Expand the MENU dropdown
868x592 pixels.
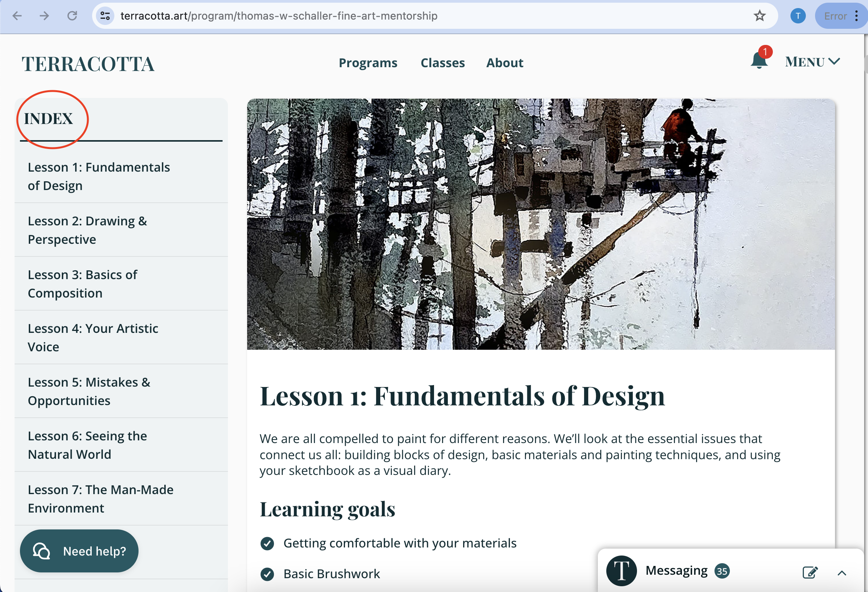point(813,62)
